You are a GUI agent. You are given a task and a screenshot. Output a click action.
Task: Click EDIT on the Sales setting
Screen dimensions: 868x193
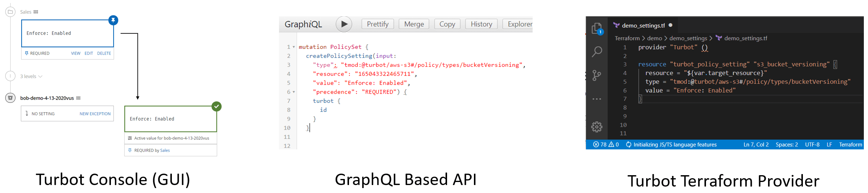[89, 53]
